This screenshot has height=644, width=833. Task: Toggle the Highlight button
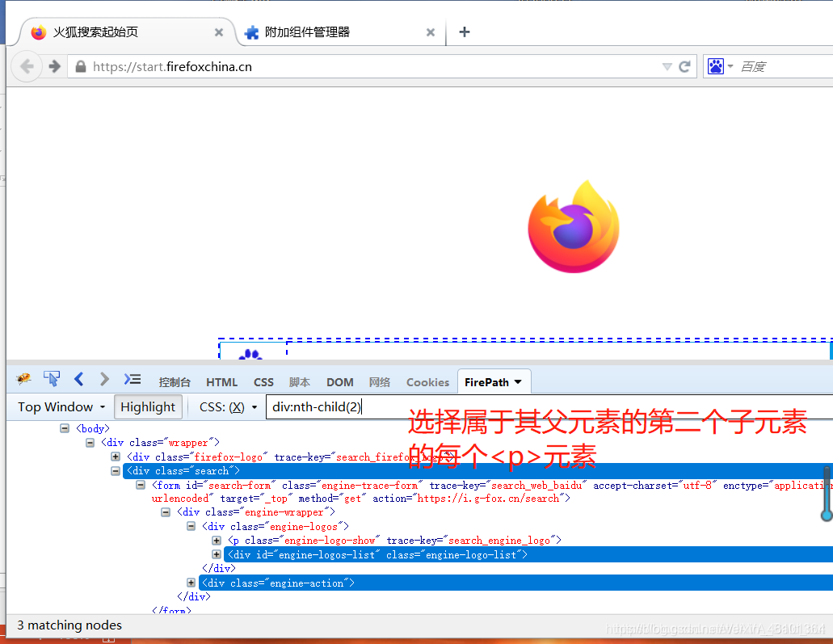(148, 407)
